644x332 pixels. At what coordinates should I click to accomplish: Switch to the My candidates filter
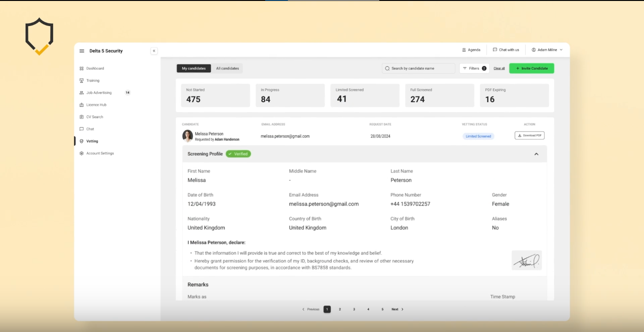(x=194, y=68)
